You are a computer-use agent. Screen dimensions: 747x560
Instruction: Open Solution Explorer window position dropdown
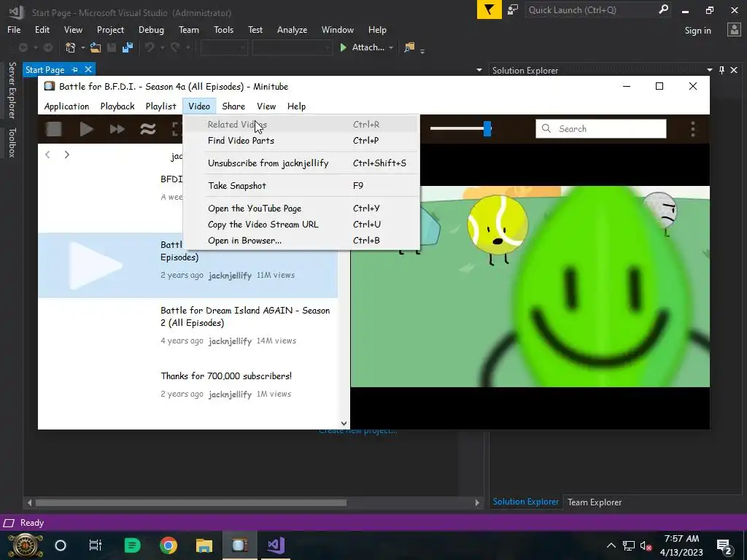pyautogui.click(x=709, y=71)
